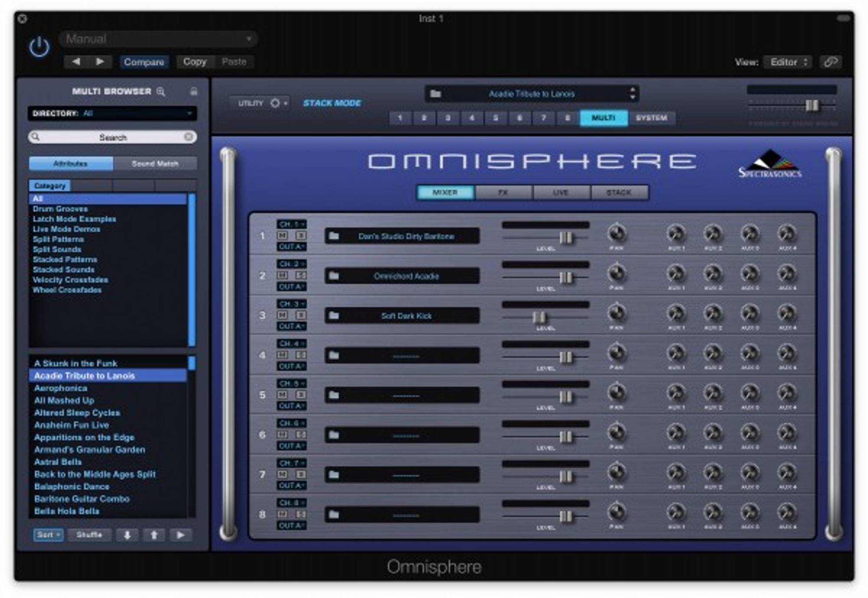Open the View Editor dropdown
The width and height of the screenshot is (868, 598).
click(x=788, y=62)
